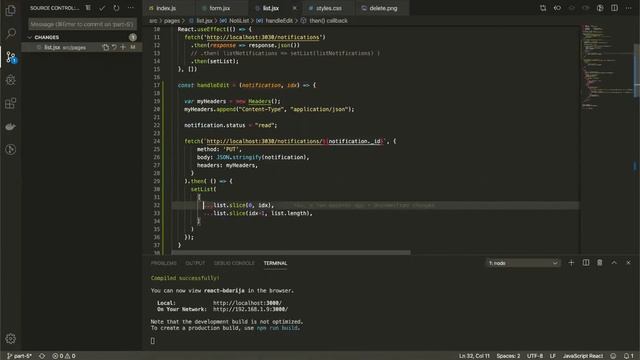Maximize panel with chevron up
This screenshot has width=640, height=360.
(x=614, y=263)
